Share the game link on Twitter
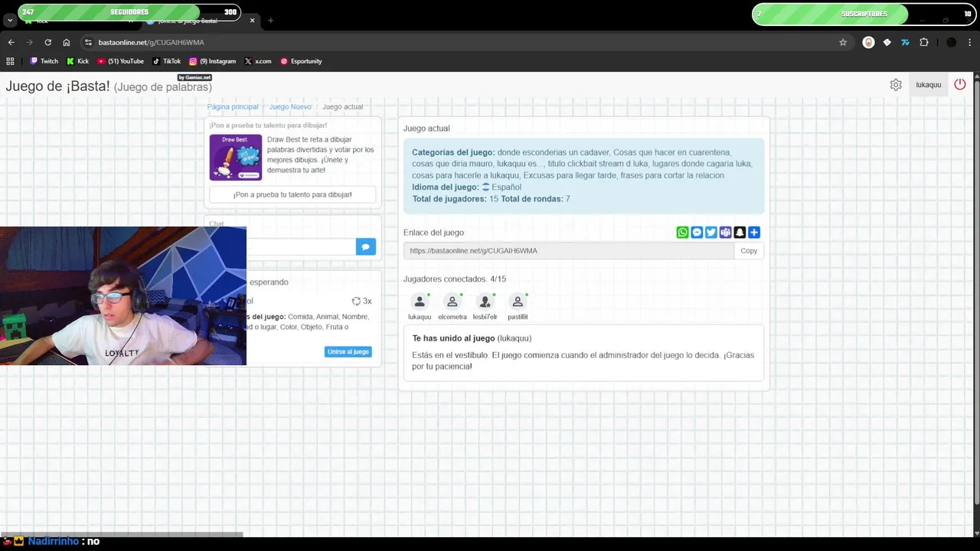The height and width of the screenshot is (551, 980). pyautogui.click(x=710, y=232)
